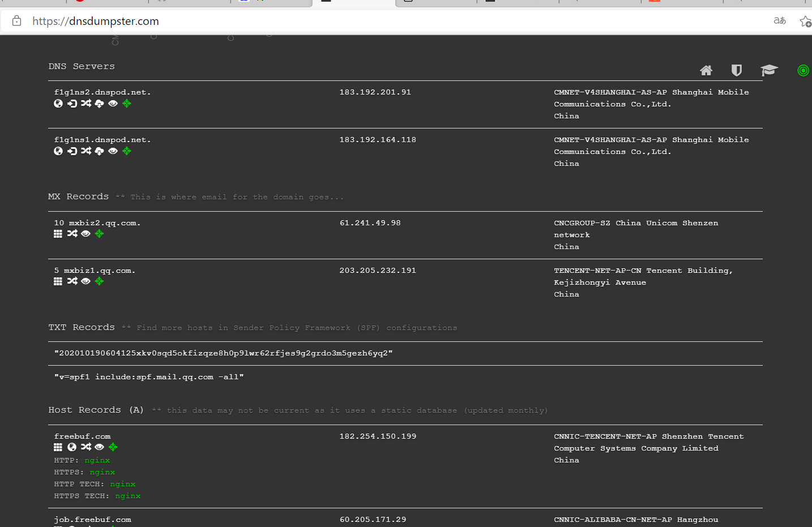The width and height of the screenshot is (812, 527).
Task: Click the eye icon under mxbiz2.qq.com
Action: [x=86, y=234]
